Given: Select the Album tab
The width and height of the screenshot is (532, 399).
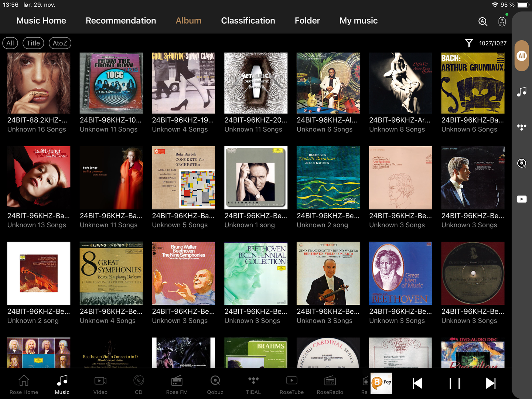Looking at the screenshot, I should tap(188, 21).
